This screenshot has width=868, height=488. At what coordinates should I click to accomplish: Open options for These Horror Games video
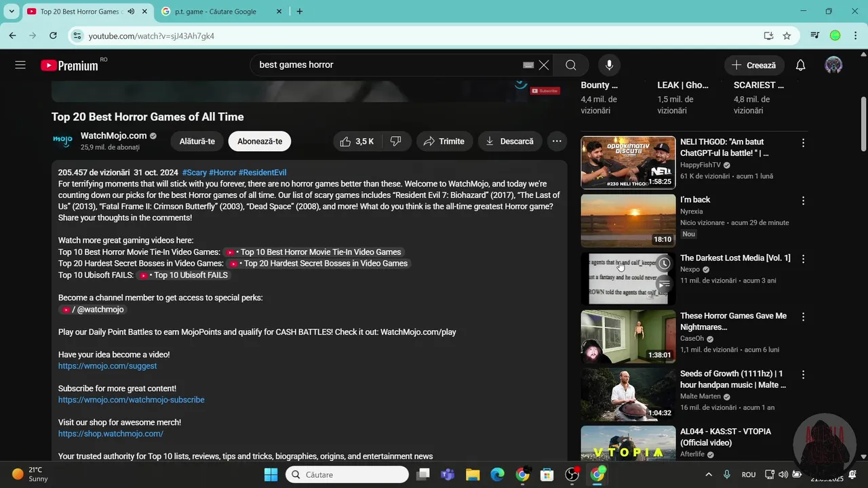point(803,317)
